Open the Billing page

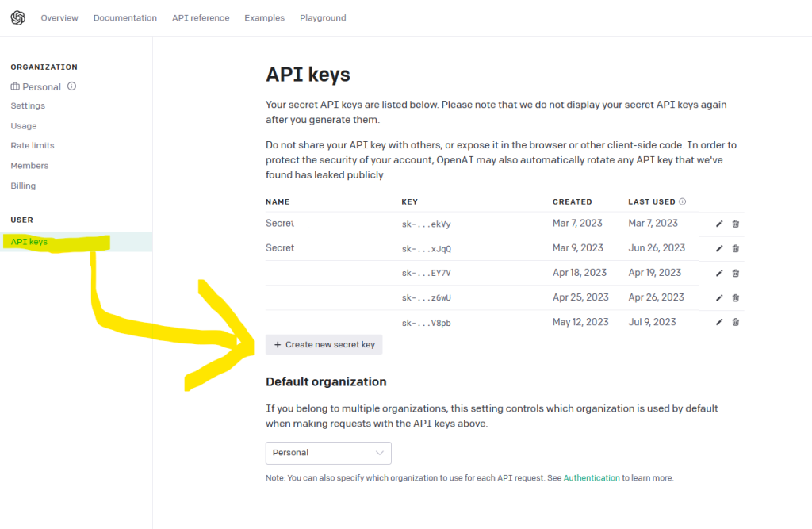point(23,186)
